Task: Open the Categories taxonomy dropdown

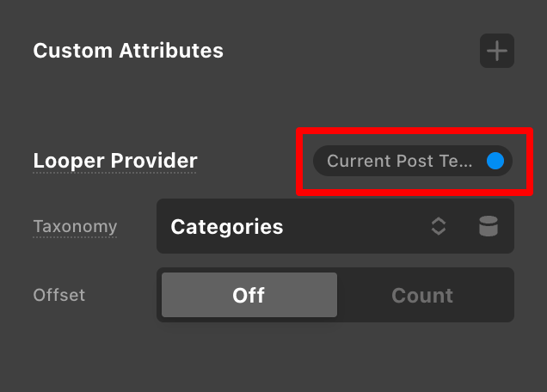Action: click(x=335, y=226)
